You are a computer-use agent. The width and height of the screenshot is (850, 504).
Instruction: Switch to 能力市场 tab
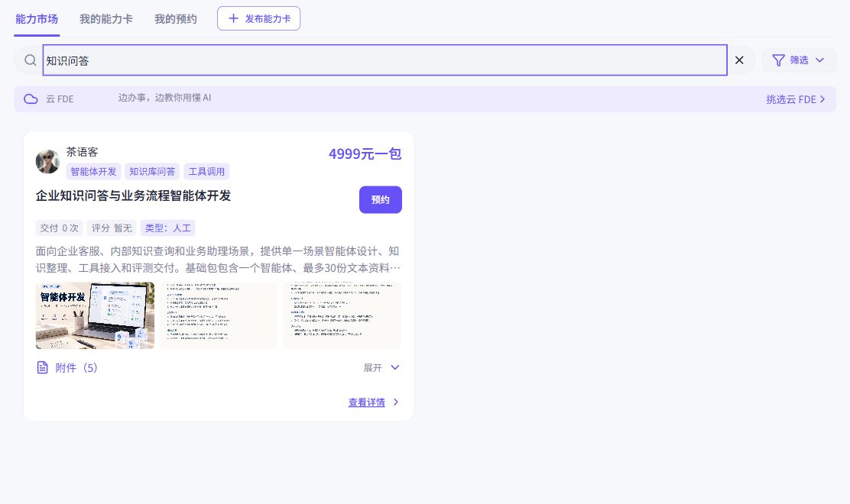click(x=37, y=19)
